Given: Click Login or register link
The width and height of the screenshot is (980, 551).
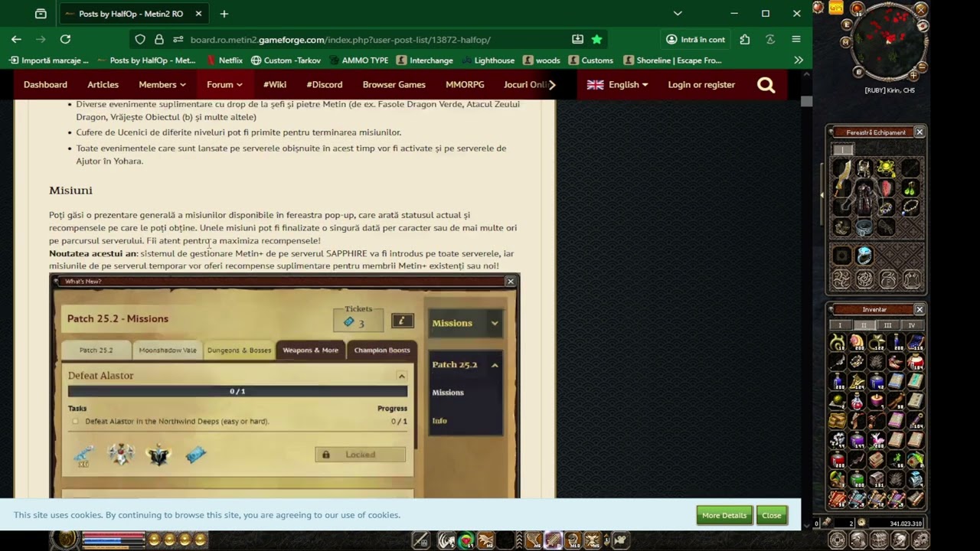Looking at the screenshot, I should pyautogui.click(x=701, y=85).
